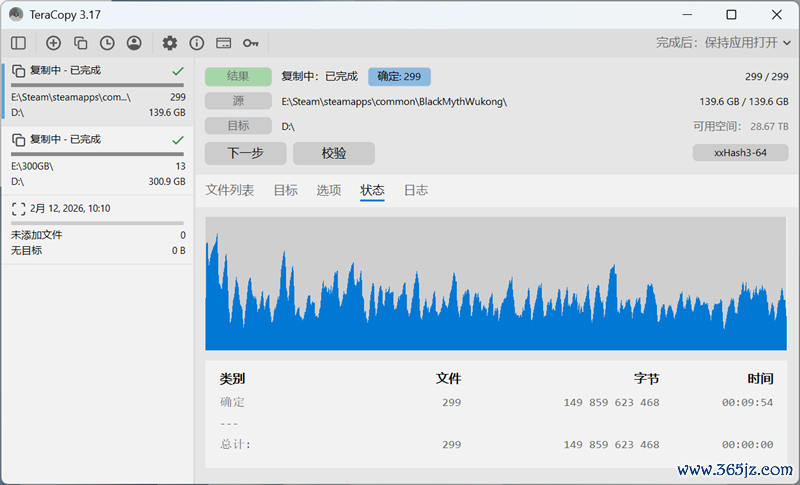Screen dimensions: 800x485
Task: Click the 可用空间: 28.67 TB text
Action: tap(740, 126)
